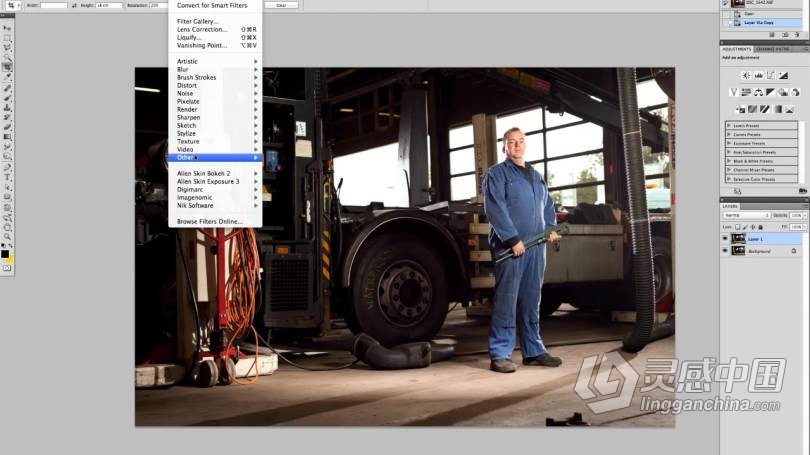Switch to the Layers tab
Viewport: 810px width, 455px height.
tap(730, 206)
